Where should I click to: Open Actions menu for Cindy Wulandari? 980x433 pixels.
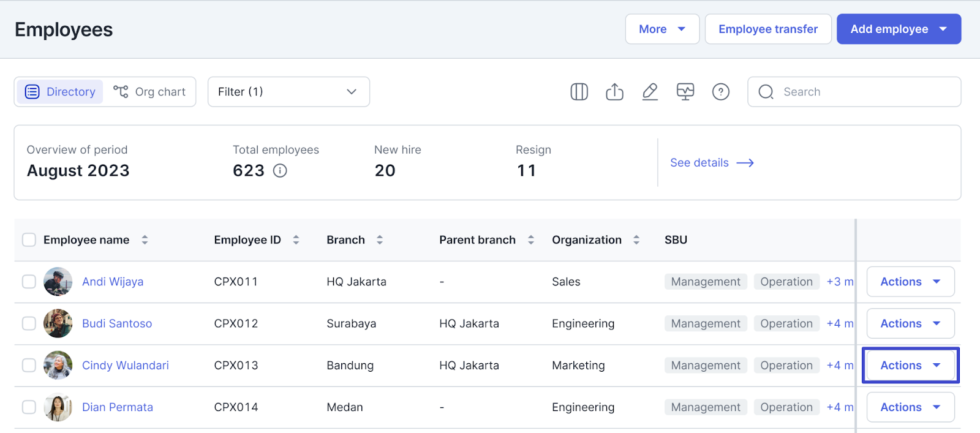pyautogui.click(x=910, y=366)
